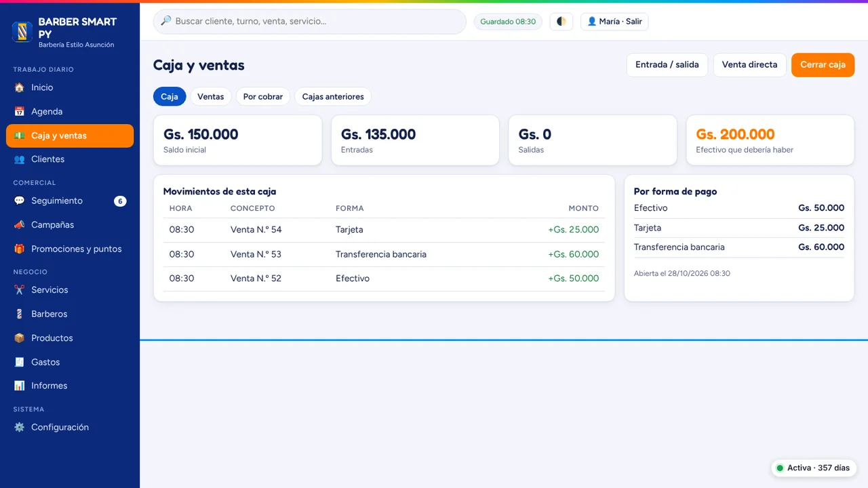Click the money icon beside Caja y ventas
This screenshot has height=488, width=868.
click(x=19, y=136)
